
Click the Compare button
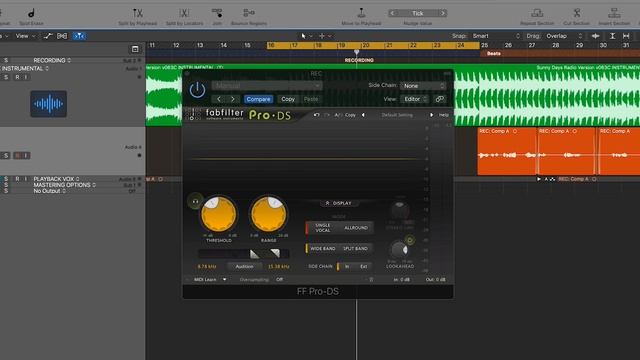[258, 99]
